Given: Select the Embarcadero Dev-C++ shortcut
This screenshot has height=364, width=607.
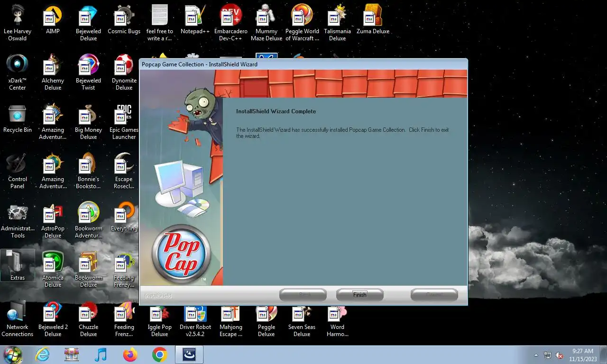Looking at the screenshot, I should click(231, 23).
